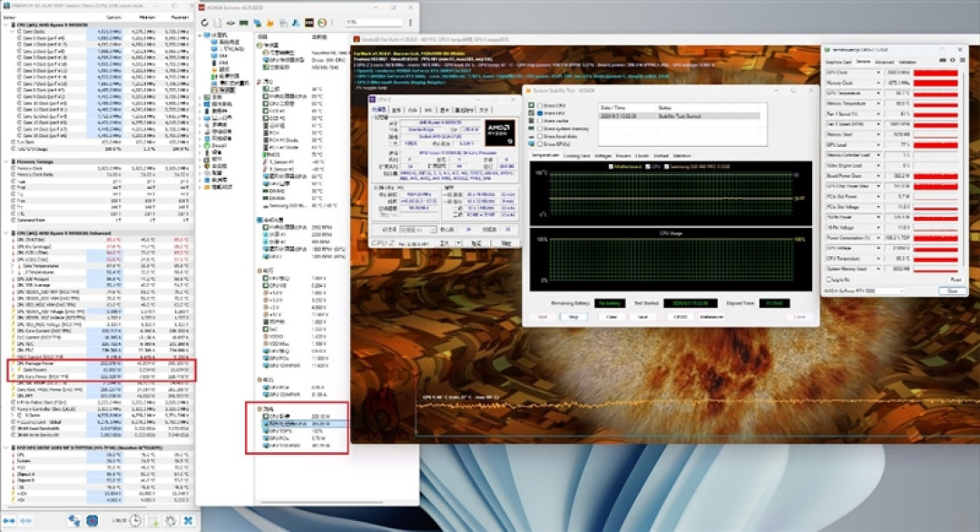Screen dimensions: 980x532
Task: Open GPU Clock sensor dropdown in GPU-Z
Action: [x=878, y=73]
